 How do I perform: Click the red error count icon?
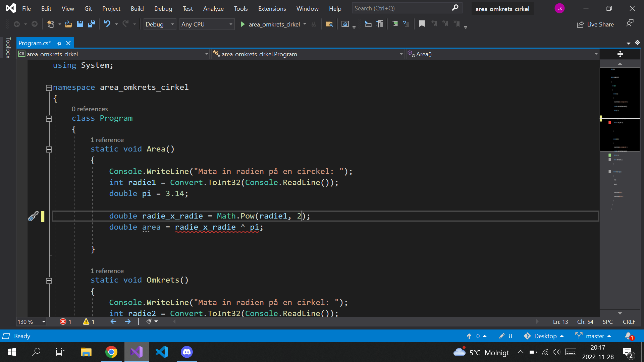pos(63,322)
